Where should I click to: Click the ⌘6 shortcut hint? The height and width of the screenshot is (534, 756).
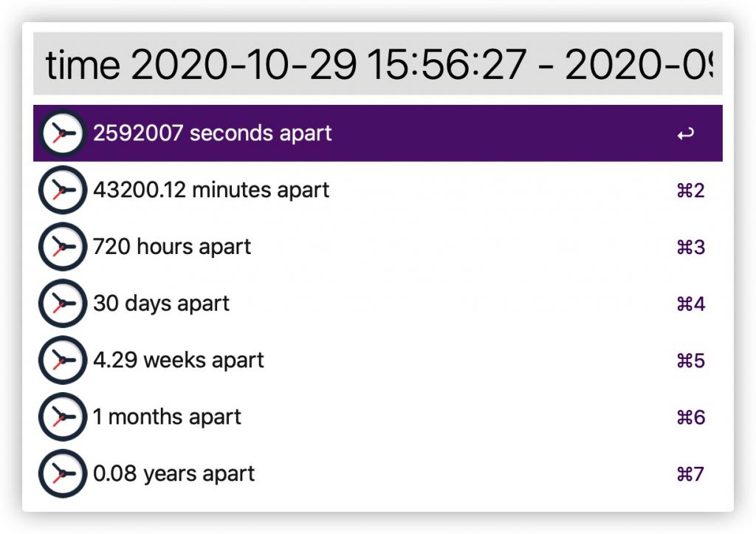pyautogui.click(x=690, y=418)
